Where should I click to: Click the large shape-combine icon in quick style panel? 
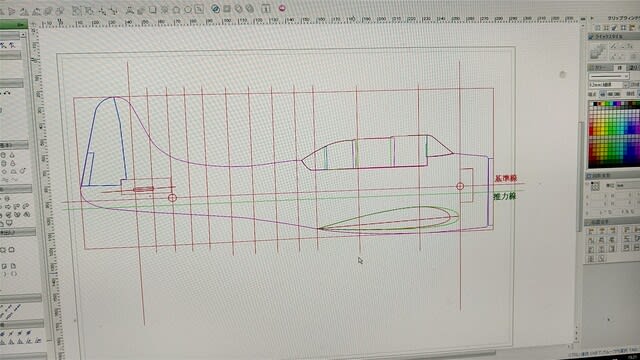[x=598, y=52]
